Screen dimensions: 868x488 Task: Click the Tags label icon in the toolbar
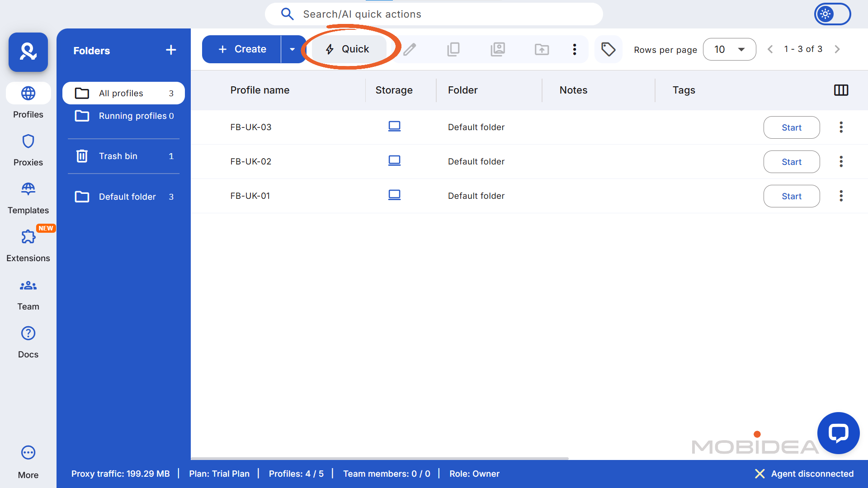(x=608, y=49)
